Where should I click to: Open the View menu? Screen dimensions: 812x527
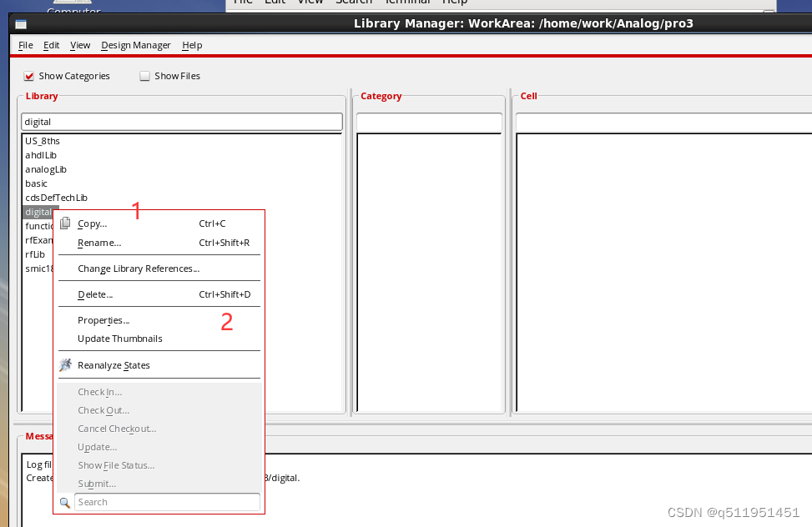point(80,45)
